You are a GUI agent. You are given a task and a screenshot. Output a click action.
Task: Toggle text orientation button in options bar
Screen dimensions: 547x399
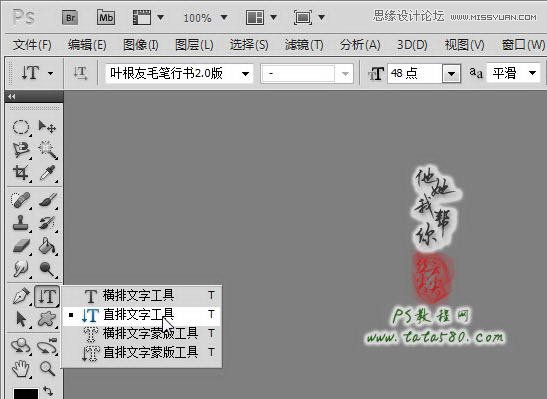pyautogui.click(x=80, y=73)
